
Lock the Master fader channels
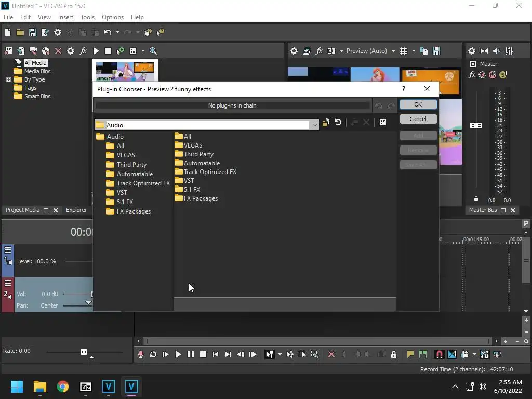pyautogui.click(x=476, y=199)
